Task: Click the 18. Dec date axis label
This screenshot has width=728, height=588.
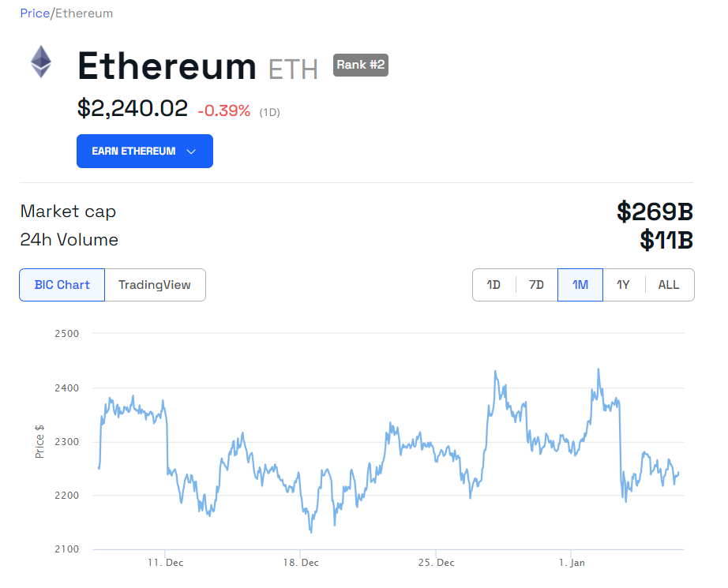Action: [x=301, y=563]
